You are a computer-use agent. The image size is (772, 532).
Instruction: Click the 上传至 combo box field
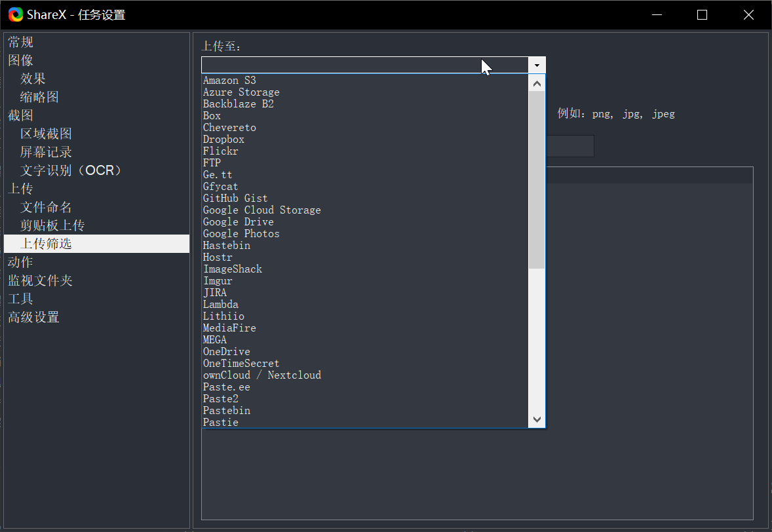click(365, 65)
